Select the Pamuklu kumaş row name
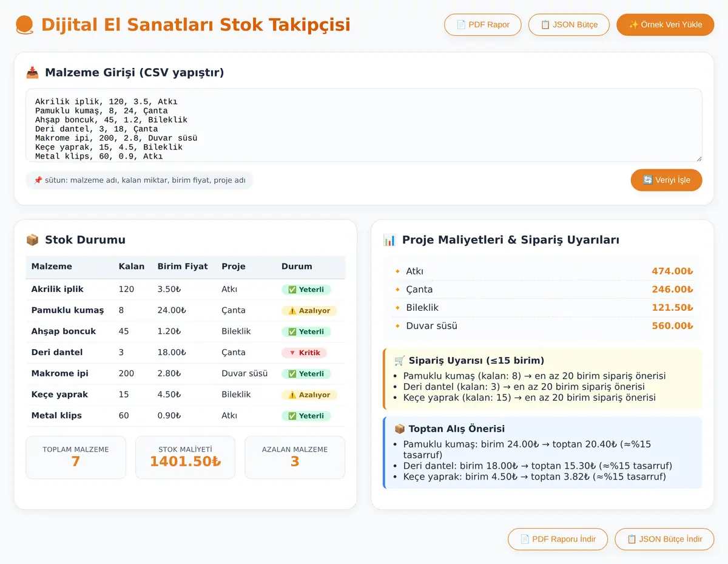The height and width of the screenshot is (564, 728). 67,310
